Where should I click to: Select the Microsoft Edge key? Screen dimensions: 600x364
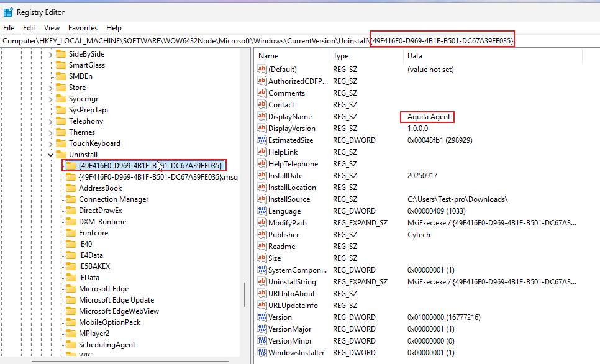pyautogui.click(x=104, y=289)
